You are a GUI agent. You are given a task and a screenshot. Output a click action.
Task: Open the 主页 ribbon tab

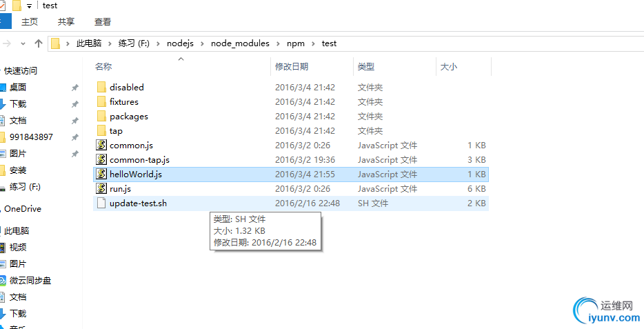pos(30,22)
